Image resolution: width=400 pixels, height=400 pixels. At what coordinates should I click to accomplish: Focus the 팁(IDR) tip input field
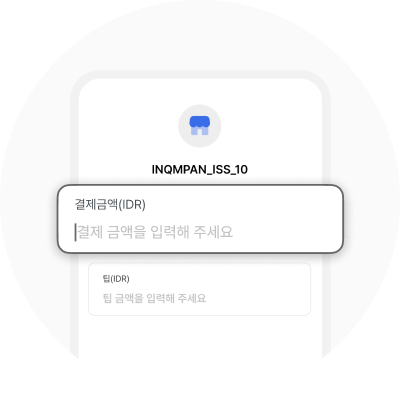coord(200,289)
